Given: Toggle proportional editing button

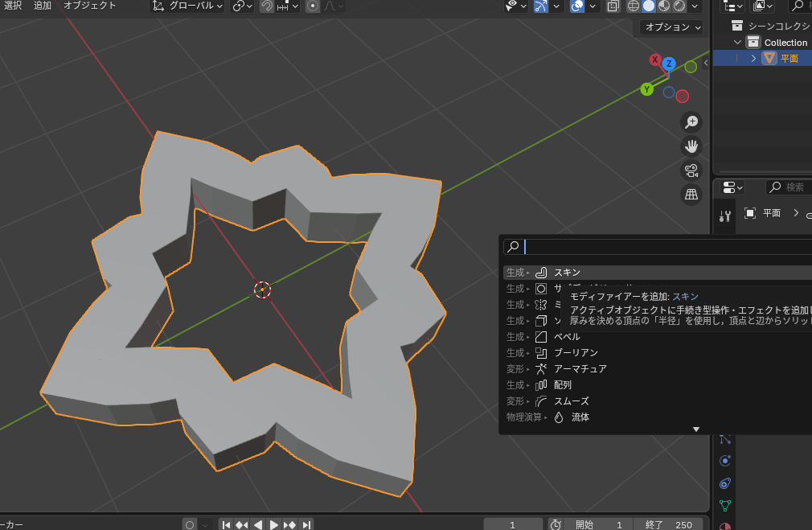Looking at the screenshot, I should [312, 6].
